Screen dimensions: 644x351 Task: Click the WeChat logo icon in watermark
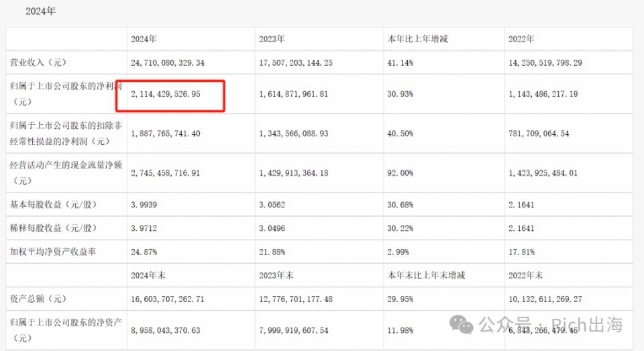462,324
